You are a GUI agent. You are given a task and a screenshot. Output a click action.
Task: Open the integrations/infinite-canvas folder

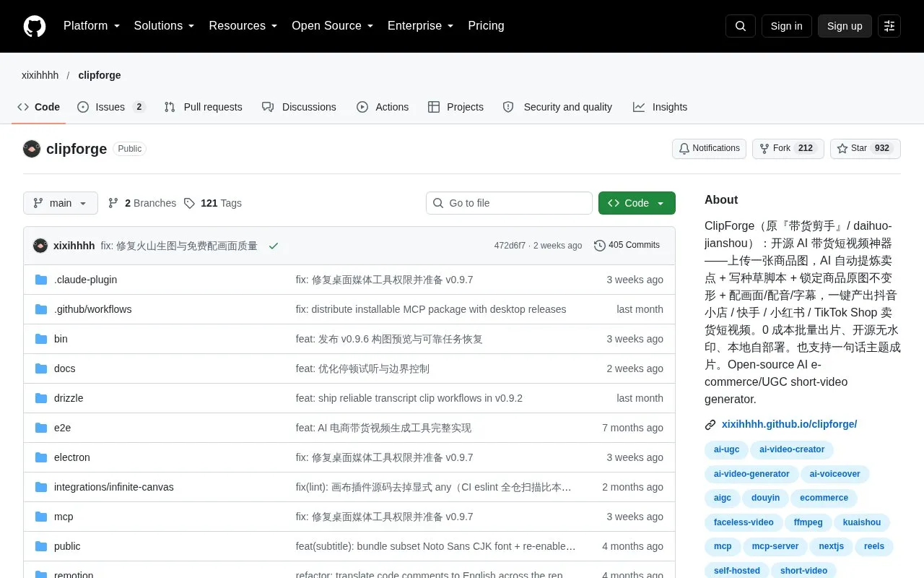114,487
